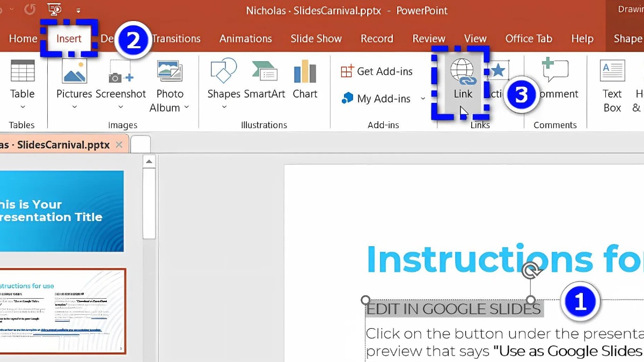Insert a new Comment
The height and width of the screenshot is (362, 644).
click(555, 80)
